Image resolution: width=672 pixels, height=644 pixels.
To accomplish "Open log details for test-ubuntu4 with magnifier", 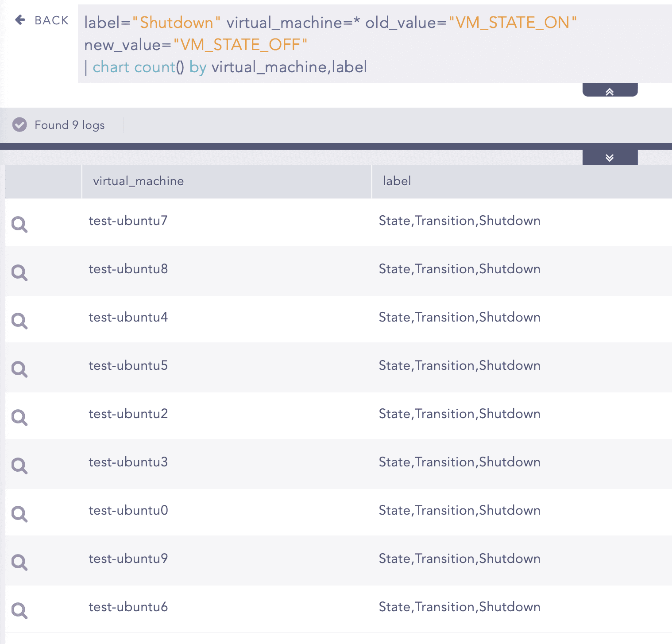I will [19, 321].
